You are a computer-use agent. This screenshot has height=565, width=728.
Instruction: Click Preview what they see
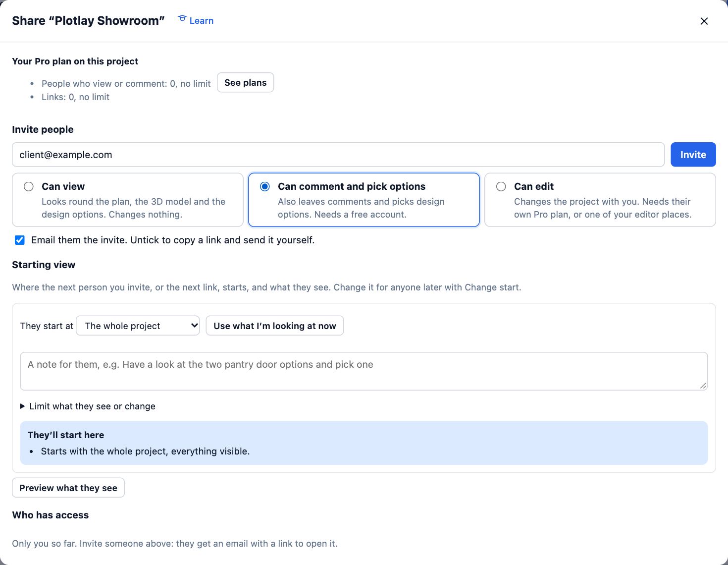[68, 488]
